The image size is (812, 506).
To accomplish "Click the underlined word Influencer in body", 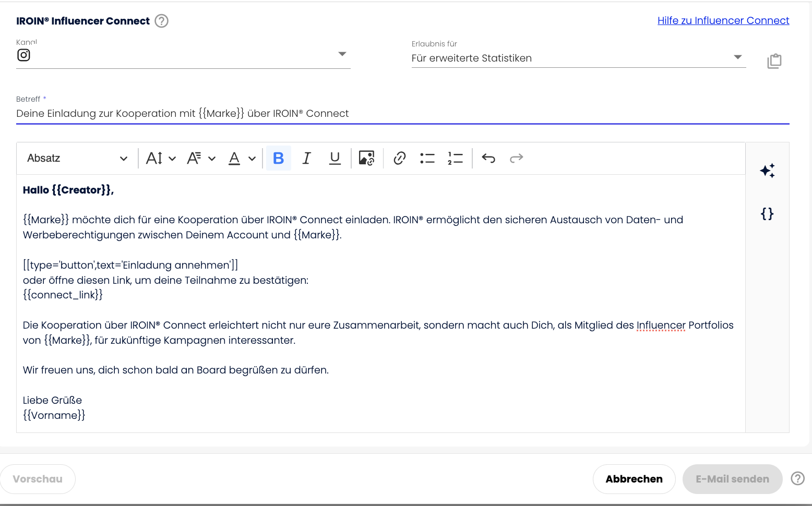I will pyautogui.click(x=661, y=325).
